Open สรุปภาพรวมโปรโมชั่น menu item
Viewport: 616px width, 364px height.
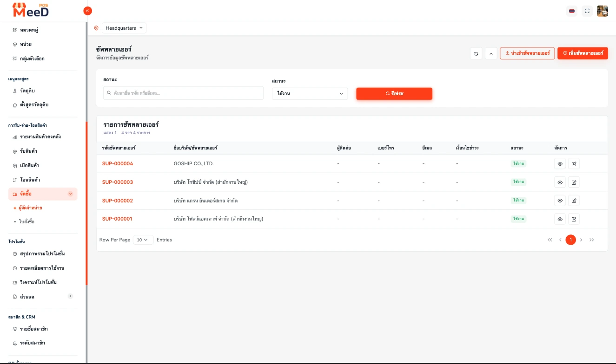[43, 254]
